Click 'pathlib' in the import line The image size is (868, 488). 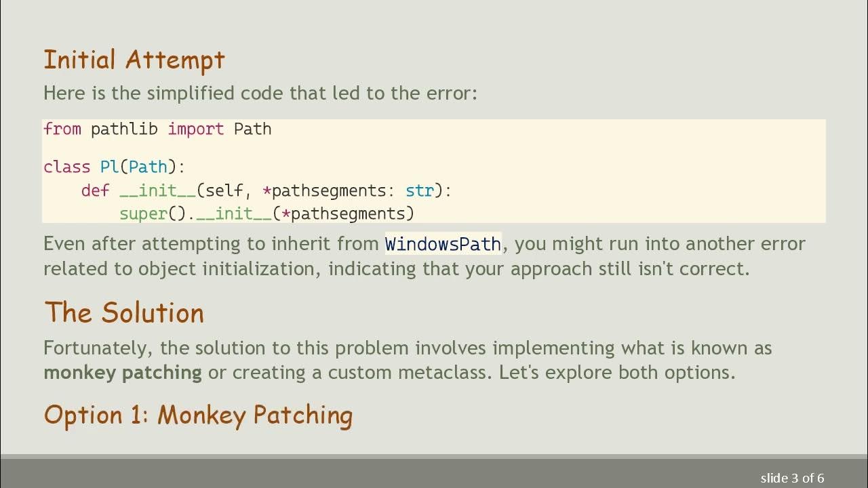pyautogui.click(x=124, y=129)
